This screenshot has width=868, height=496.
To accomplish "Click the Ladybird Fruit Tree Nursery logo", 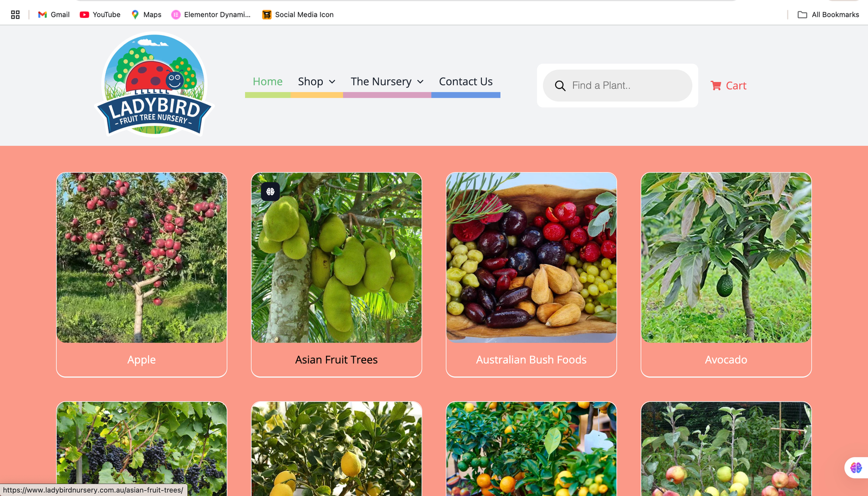I will click(155, 85).
